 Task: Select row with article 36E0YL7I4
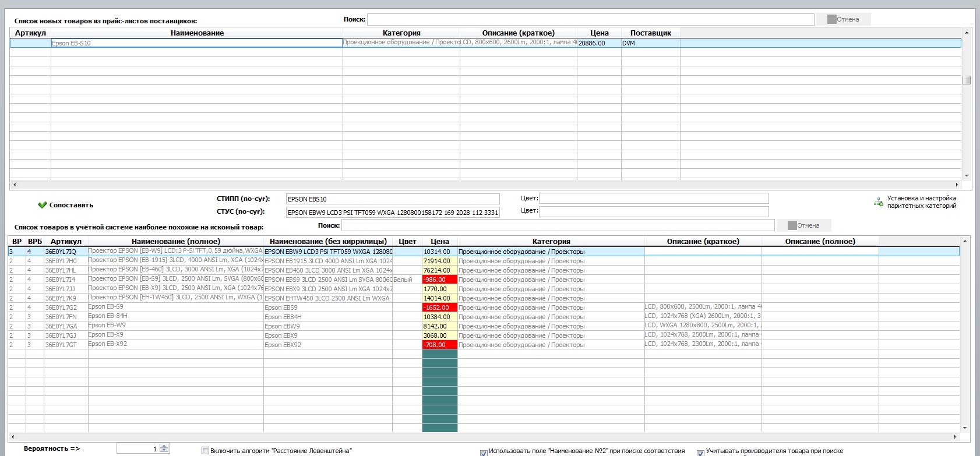point(484,280)
